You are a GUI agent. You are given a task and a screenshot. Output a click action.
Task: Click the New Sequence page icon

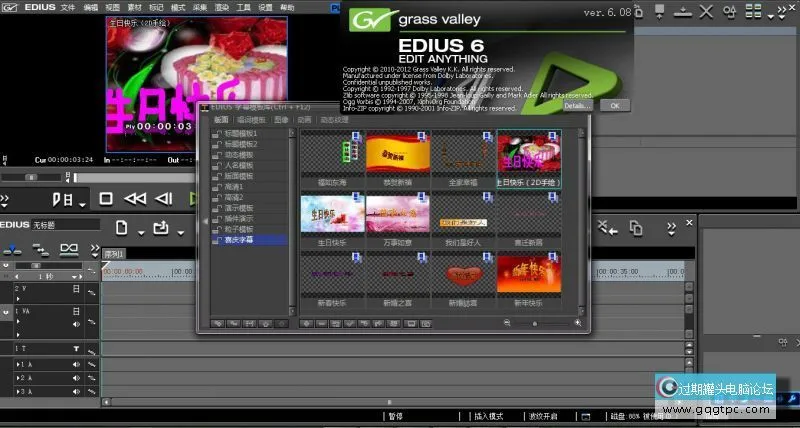tap(121, 228)
